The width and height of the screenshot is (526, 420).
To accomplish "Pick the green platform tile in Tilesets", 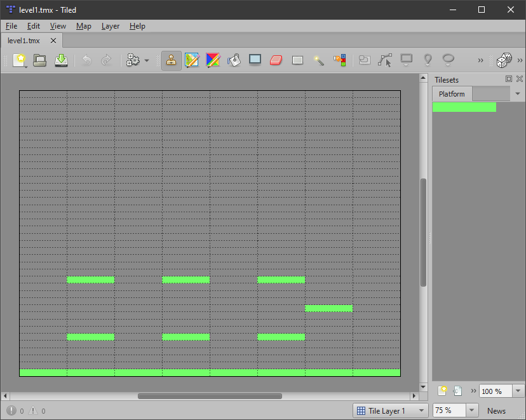I will point(464,107).
